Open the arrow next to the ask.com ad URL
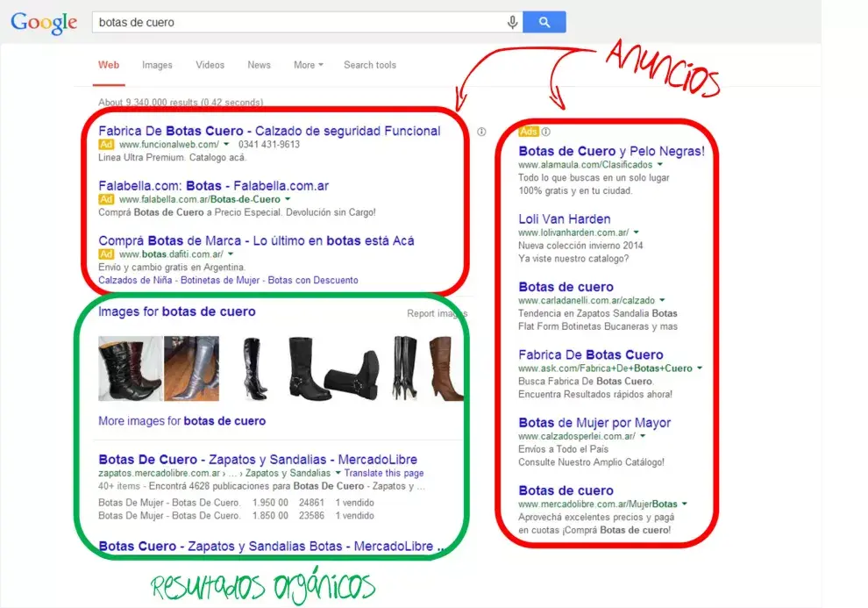The image size is (868, 608). (x=700, y=368)
